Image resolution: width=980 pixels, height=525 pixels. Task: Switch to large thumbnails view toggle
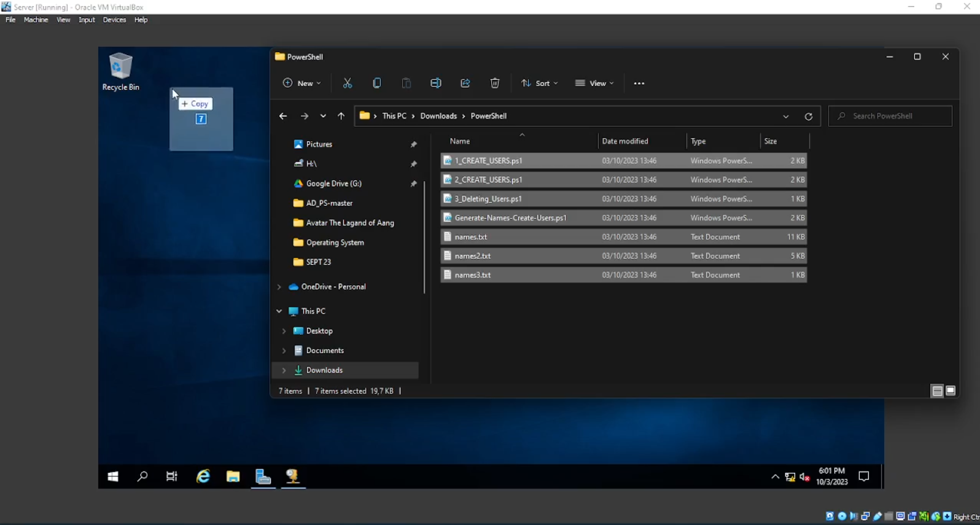951,391
